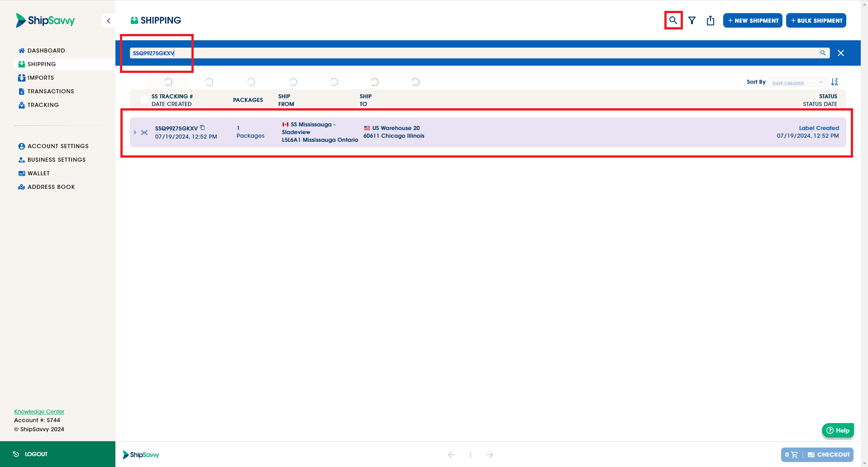Click the Bulk Shipment button
Screen dimensions: 868x467
[816, 20]
